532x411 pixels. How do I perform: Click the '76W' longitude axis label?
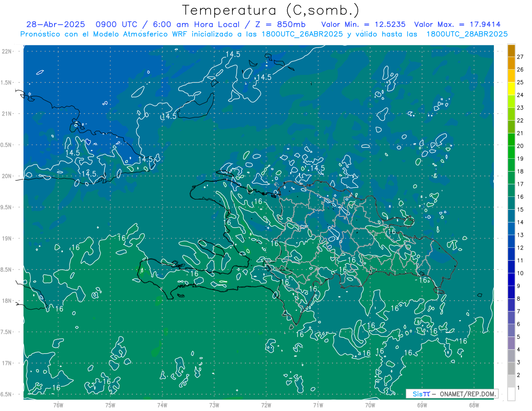click(x=58, y=405)
